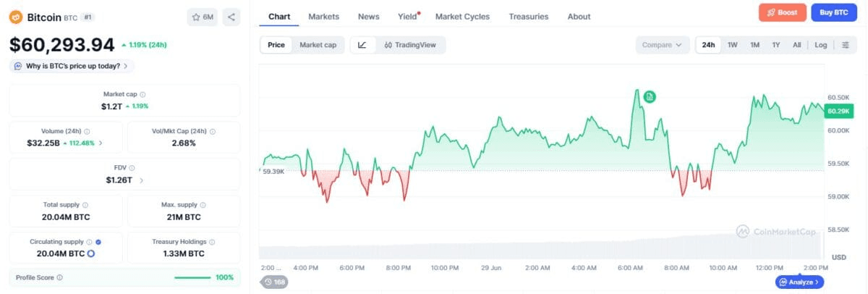Open the line chart type icon
Viewport: 868px width, 294px height.
[362, 45]
